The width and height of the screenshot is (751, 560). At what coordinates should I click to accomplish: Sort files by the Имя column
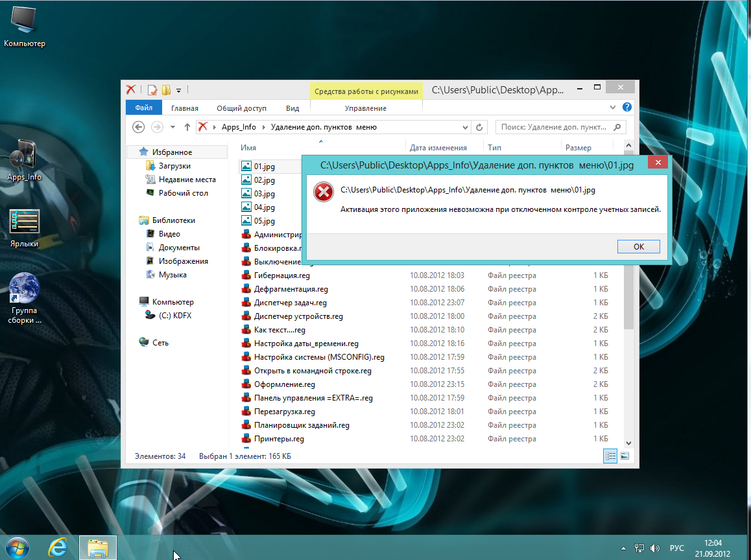tap(248, 147)
